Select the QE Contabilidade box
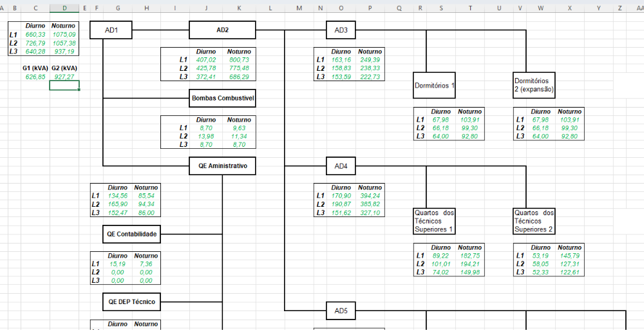 click(132, 234)
